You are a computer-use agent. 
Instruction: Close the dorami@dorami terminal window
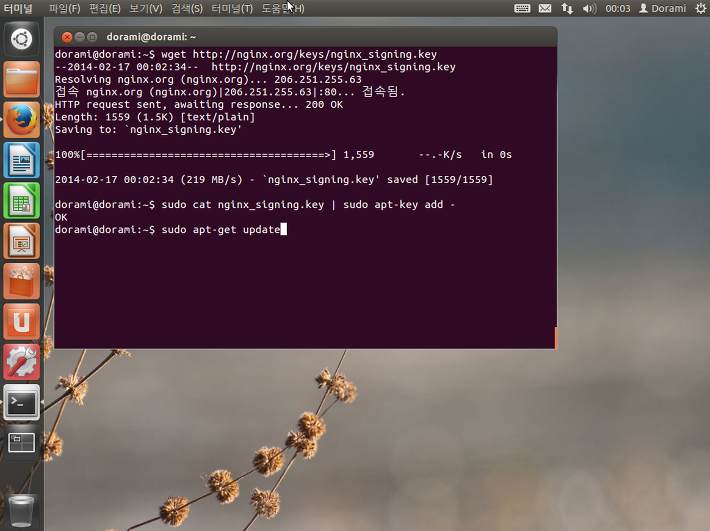[67, 37]
